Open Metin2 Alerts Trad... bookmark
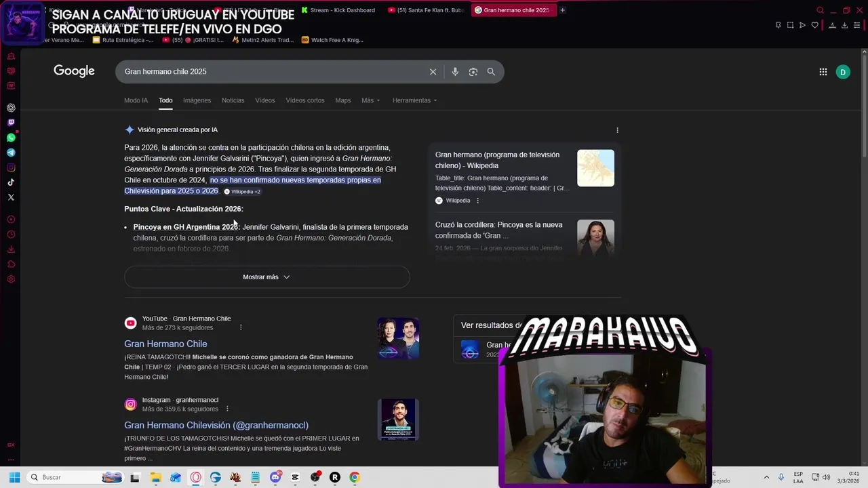The width and height of the screenshot is (868, 488). pyautogui.click(x=262, y=40)
